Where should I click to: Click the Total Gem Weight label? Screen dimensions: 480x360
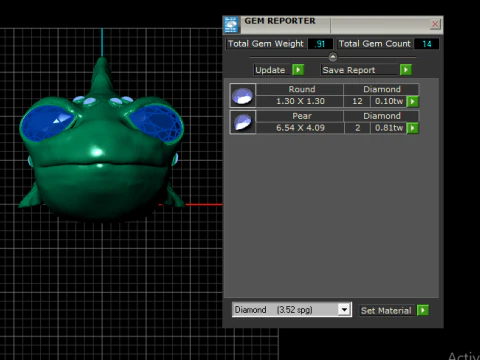pos(266,44)
